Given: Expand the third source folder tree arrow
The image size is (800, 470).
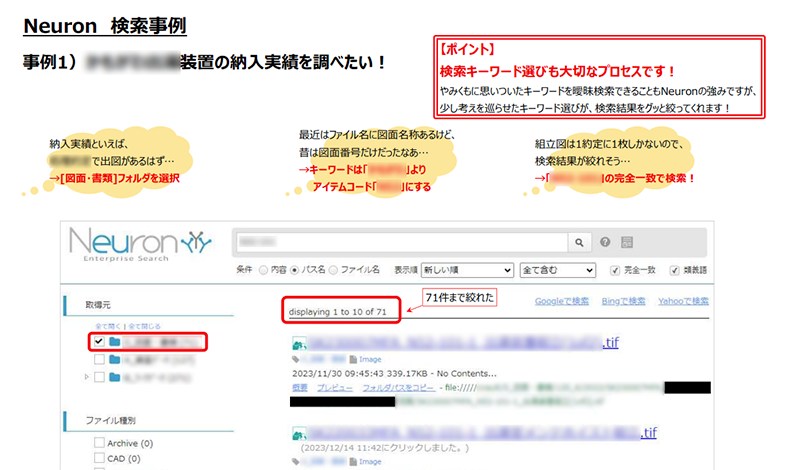Looking at the screenshot, I should [86, 377].
